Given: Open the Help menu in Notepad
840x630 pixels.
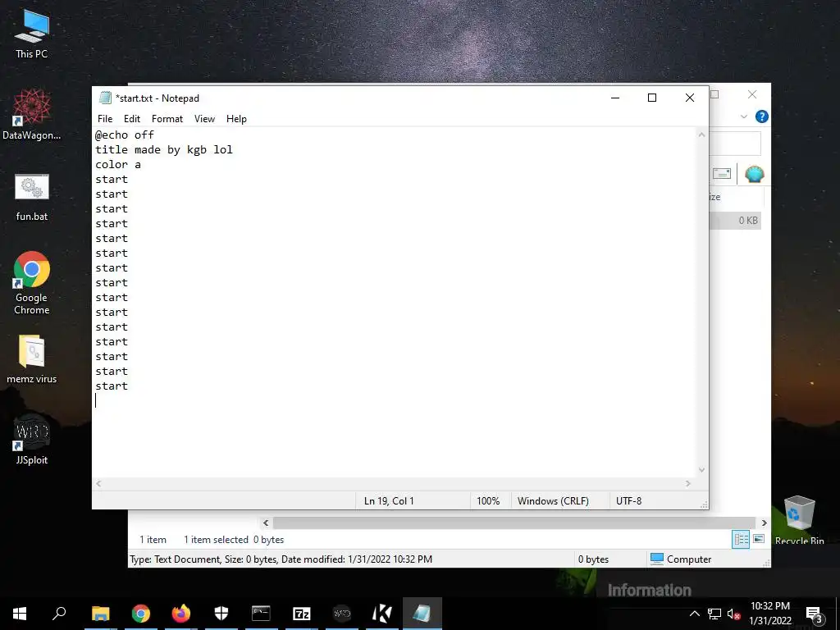Looking at the screenshot, I should coord(236,119).
